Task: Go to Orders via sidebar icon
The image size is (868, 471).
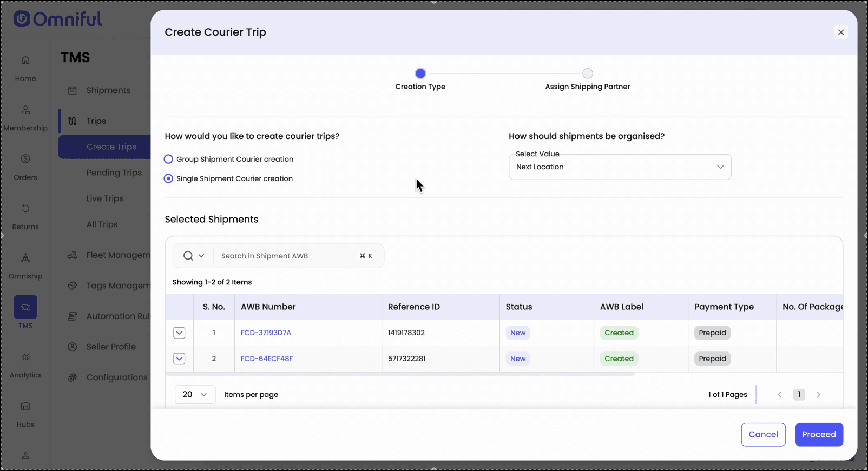Action: click(25, 160)
